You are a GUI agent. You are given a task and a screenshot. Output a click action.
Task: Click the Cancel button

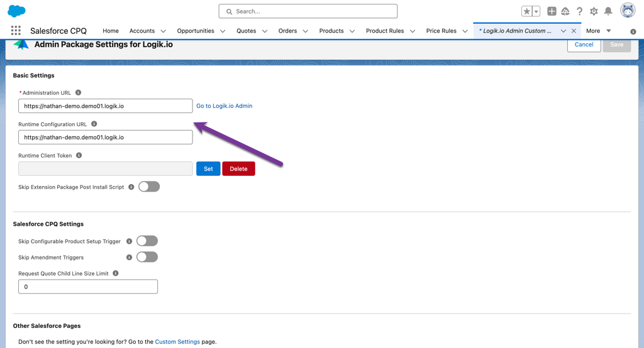(584, 45)
